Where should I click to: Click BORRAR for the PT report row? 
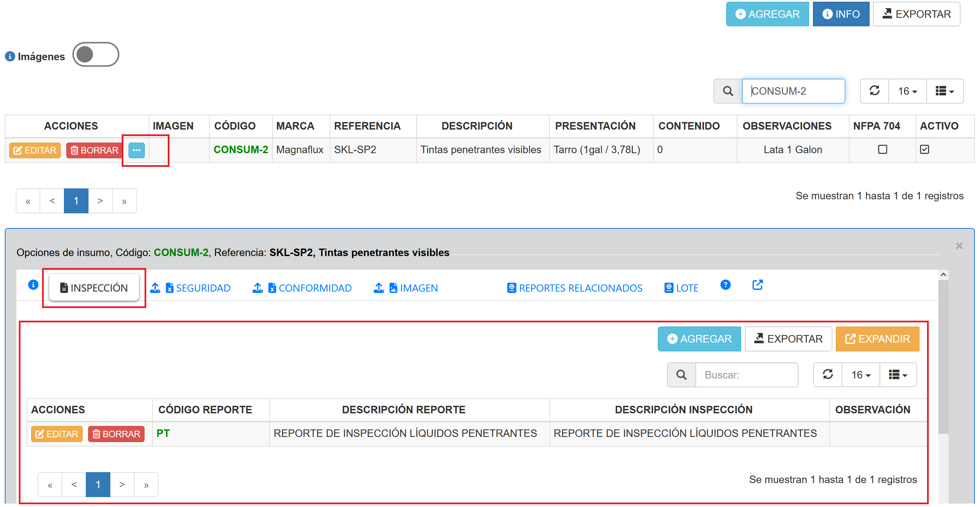point(116,434)
